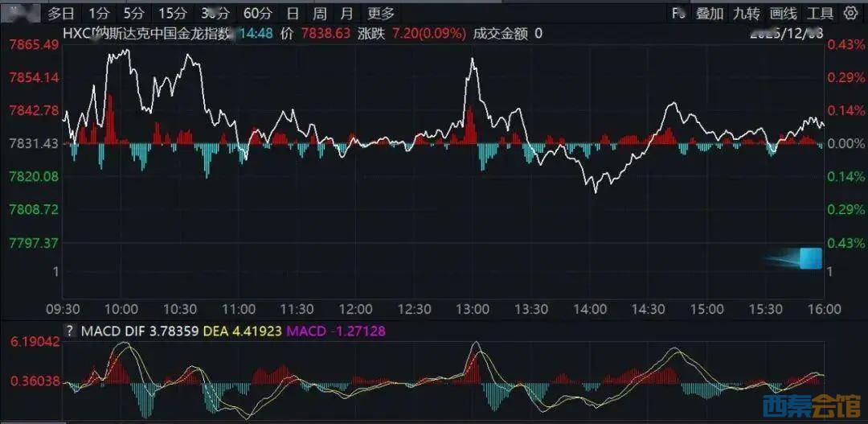Click the 九转 indicator button
This screenshot has width=868, height=424.
click(747, 13)
